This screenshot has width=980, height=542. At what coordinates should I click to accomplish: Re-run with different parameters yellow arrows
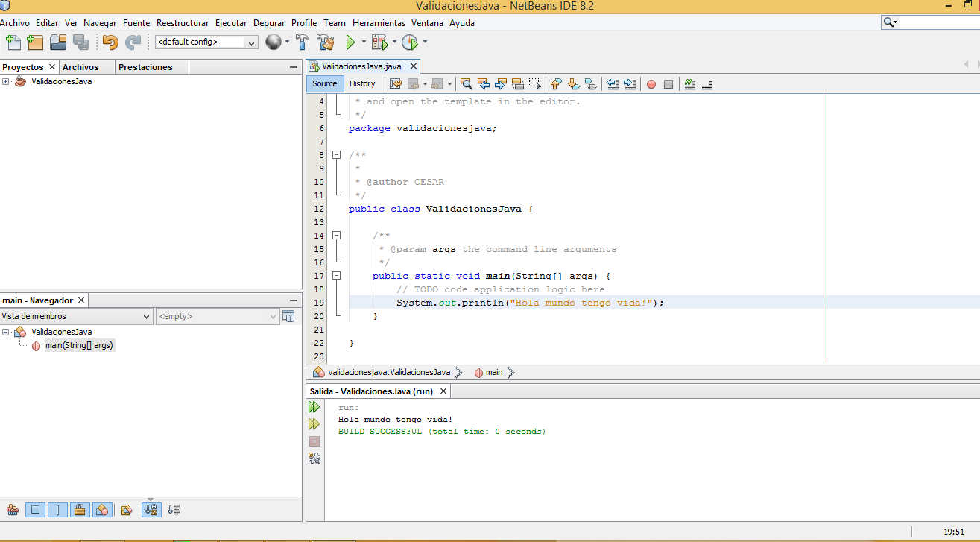314,424
